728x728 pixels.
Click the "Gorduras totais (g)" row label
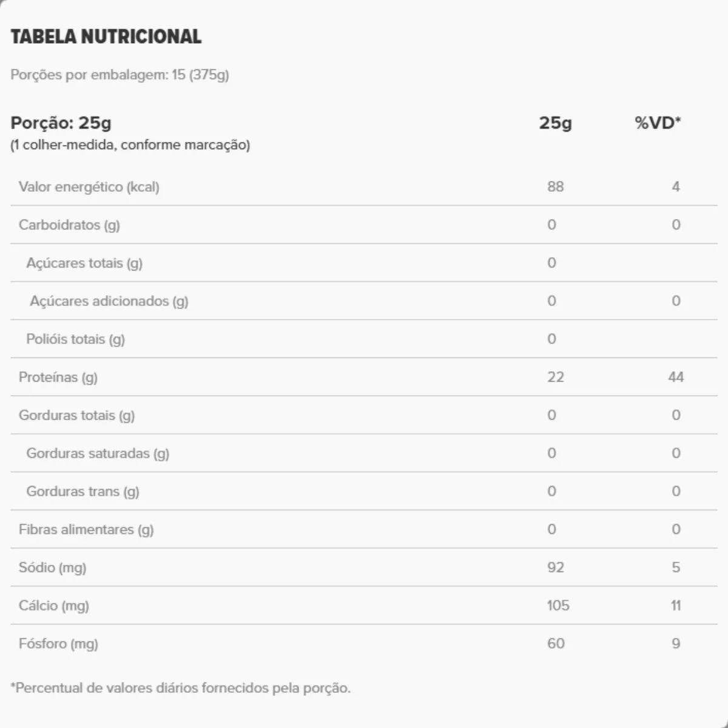tap(76, 416)
